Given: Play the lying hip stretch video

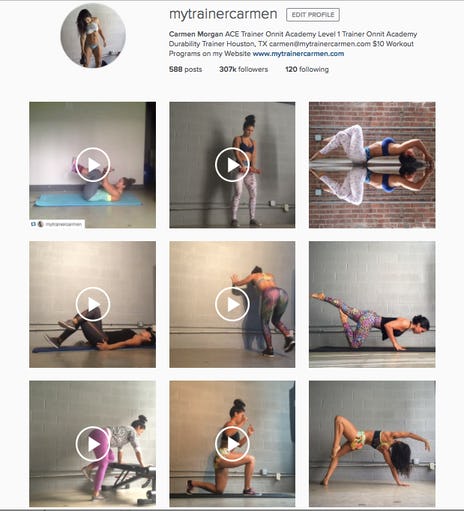Looking at the screenshot, I should pyautogui.click(x=93, y=304).
